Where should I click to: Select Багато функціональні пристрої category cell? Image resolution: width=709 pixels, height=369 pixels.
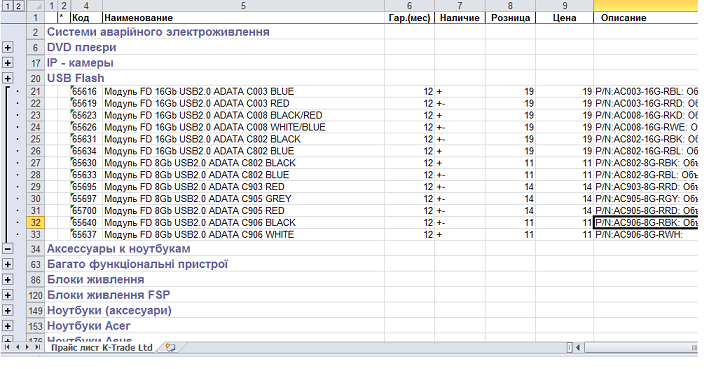[x=137, y=264]
